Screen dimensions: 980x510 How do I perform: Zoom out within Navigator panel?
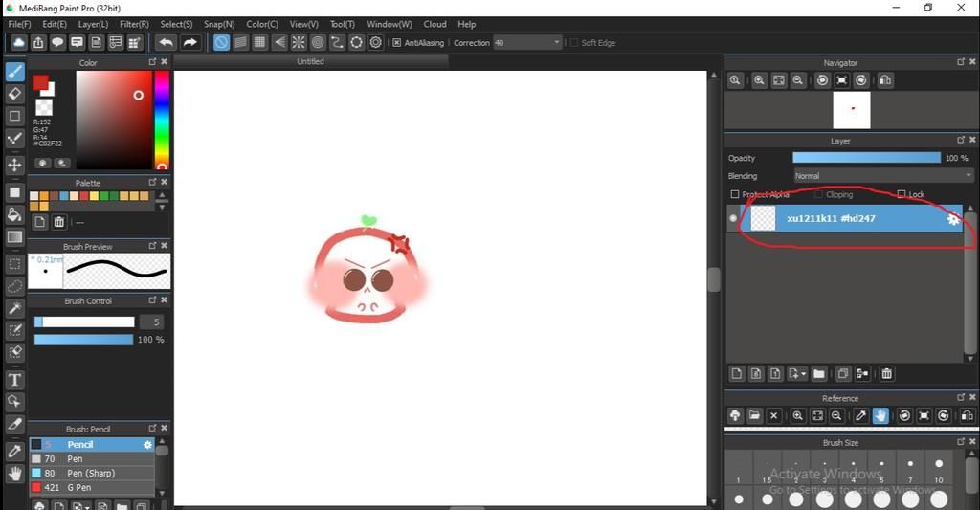coord(798,80)
